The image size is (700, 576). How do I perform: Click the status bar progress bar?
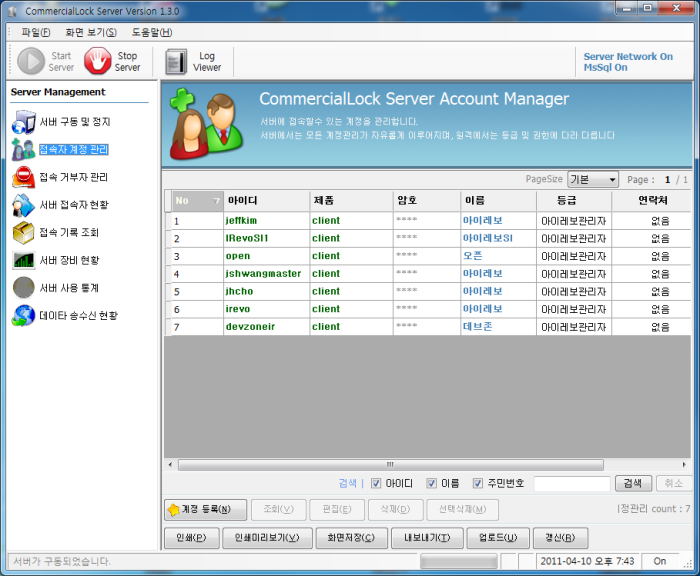pyautogui.click(x=458, y=561)
